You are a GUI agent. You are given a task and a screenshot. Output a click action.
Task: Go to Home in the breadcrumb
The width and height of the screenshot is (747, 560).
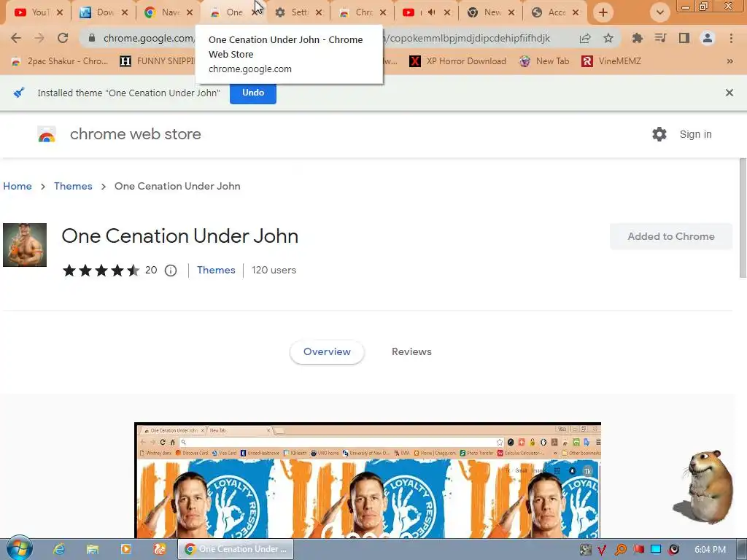click(x=18, y=186)
